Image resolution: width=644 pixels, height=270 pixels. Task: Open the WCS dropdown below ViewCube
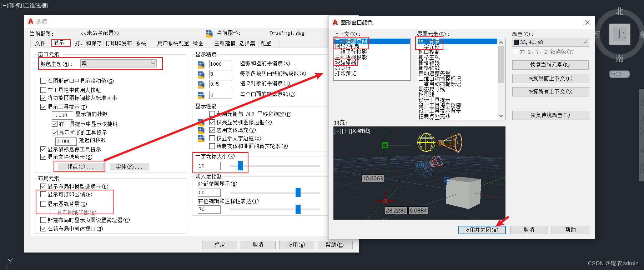[619, 74]
